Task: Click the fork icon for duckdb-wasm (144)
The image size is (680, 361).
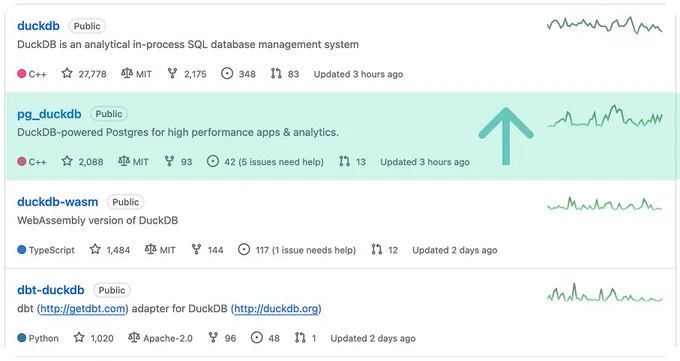Action: pyautogui.click(x=196, y=249)
